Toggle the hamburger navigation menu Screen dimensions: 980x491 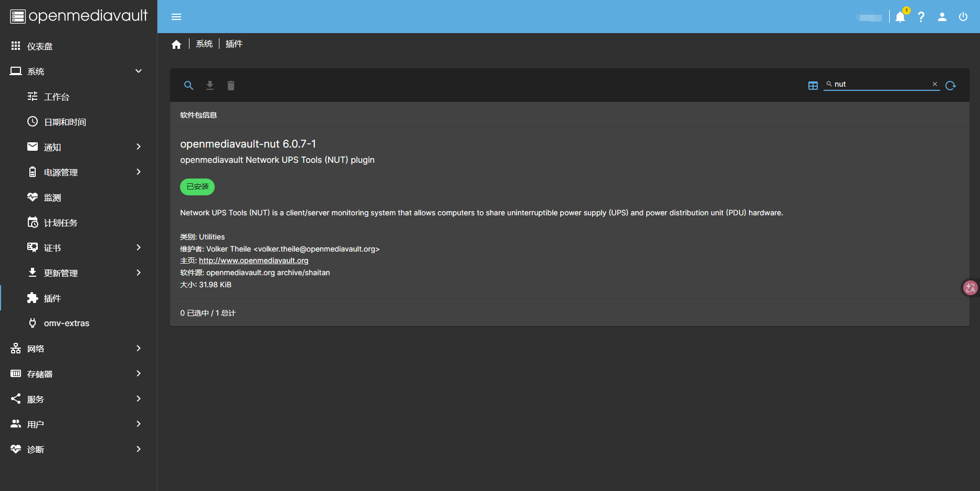pos(176,17)
